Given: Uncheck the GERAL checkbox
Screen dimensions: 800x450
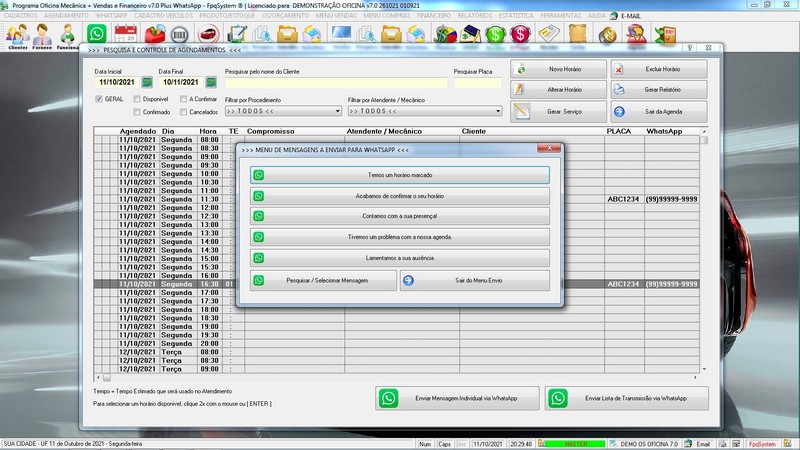Looking at the screenshot, I should [x=99, y=99].
